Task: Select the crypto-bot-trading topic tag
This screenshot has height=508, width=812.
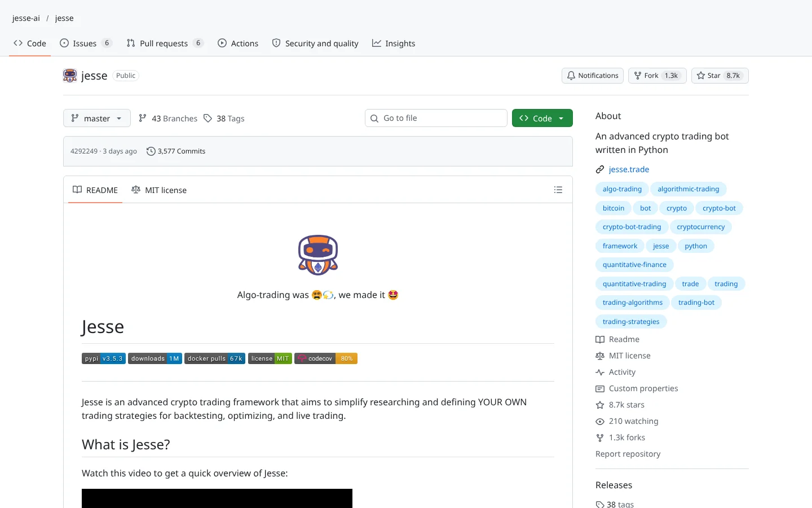Action: pyautogui.click(x=632, y=227)
